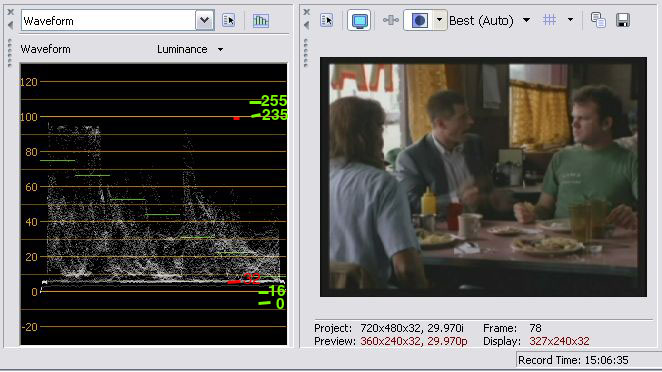Open the video scopes settings icon
The width and height of the screenshot is (662, 372).
tap(228, 20)
